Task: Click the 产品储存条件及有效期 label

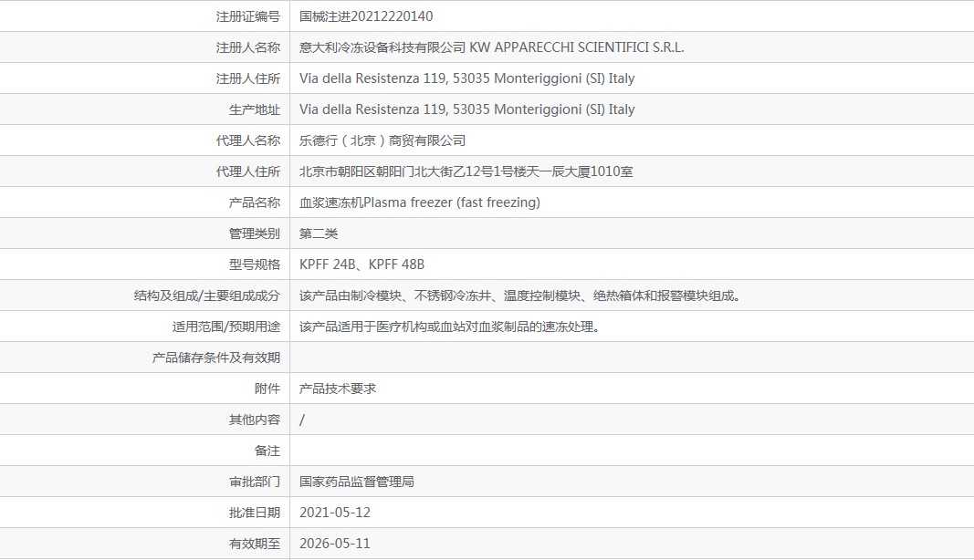Action: (216, 358)
